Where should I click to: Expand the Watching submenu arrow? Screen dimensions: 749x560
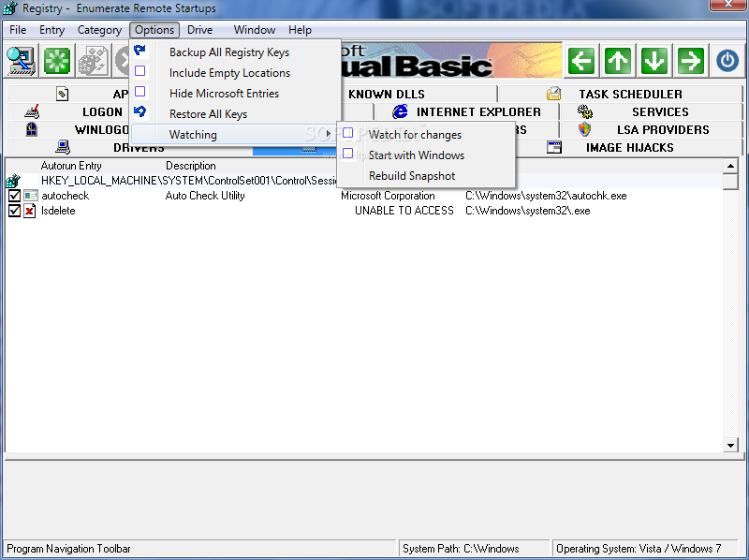click(x=329, y=134)
